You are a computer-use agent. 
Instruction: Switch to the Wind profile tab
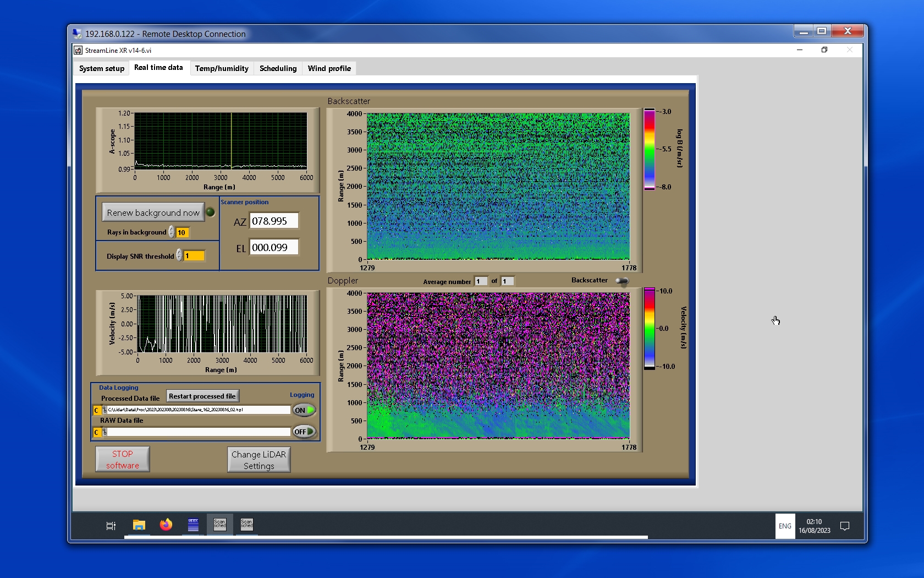(x=329, y=68)
